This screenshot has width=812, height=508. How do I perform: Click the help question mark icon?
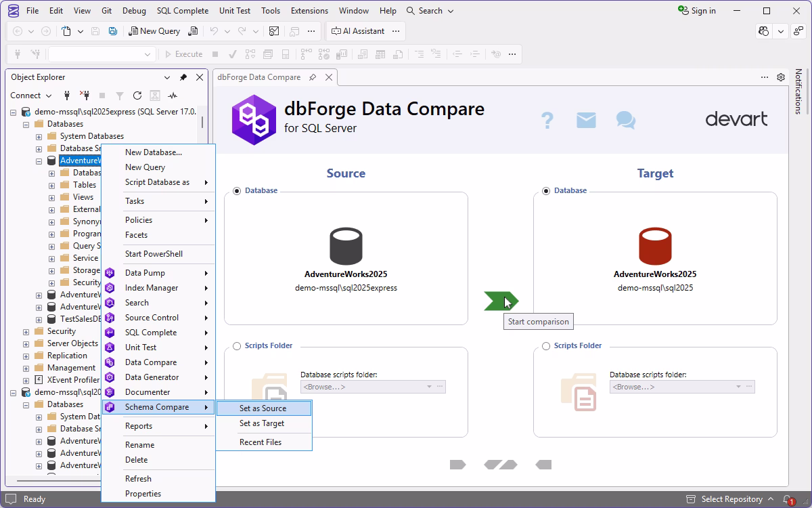point(547,120)
